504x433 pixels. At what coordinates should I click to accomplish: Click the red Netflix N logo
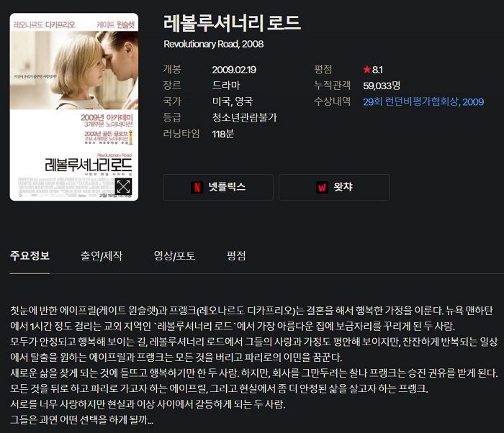coord(197,187)
